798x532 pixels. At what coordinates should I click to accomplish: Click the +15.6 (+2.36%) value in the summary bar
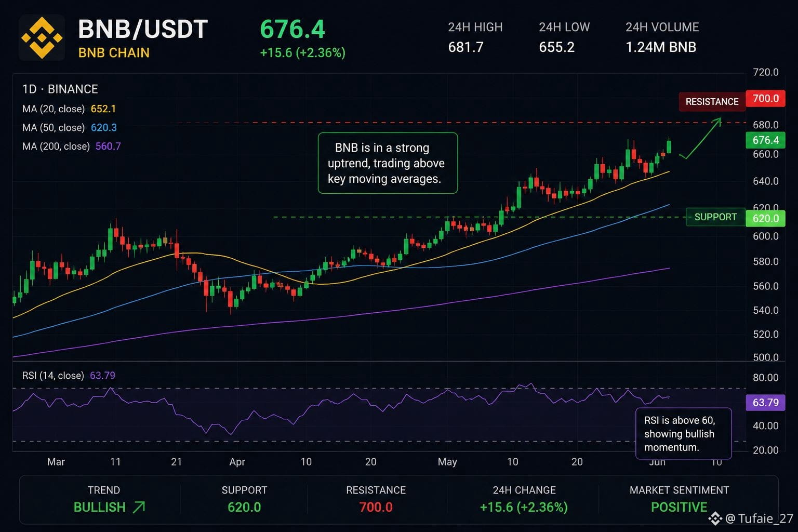click(x=524, y=508)
